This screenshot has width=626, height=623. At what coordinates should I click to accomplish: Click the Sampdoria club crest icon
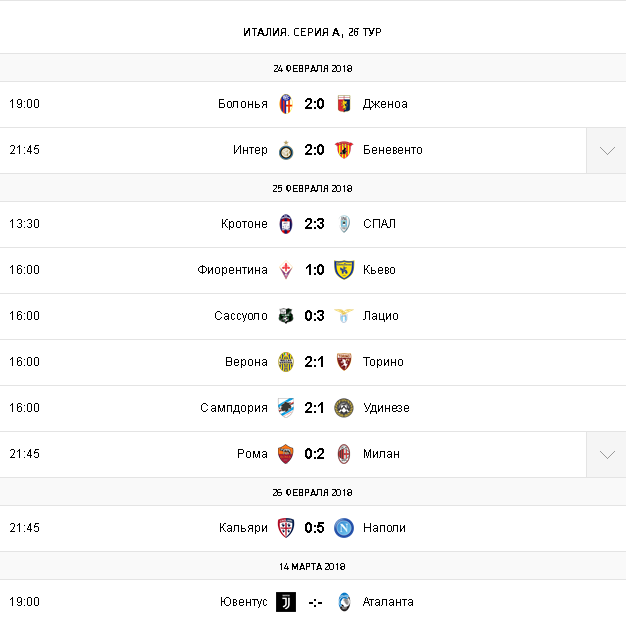[x=286, y=408]
